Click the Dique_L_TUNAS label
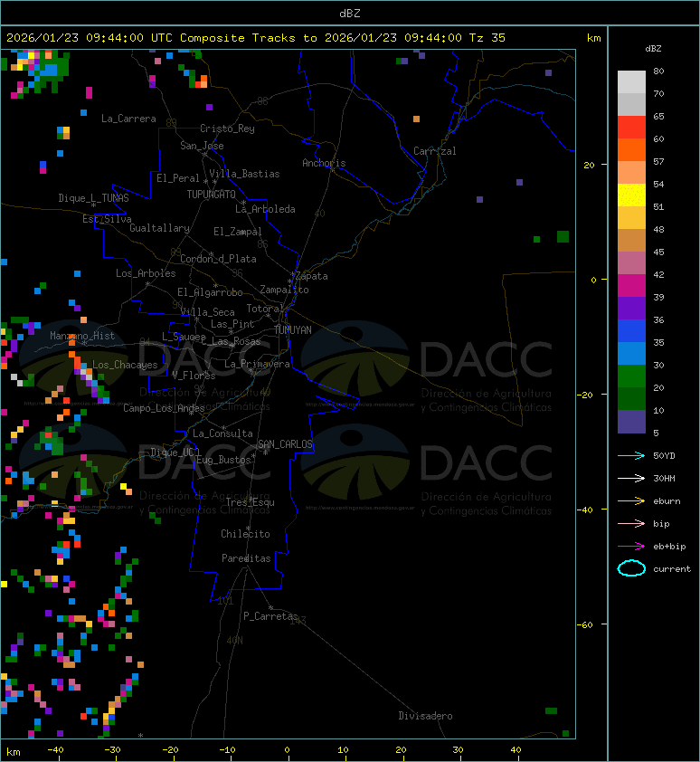Viewport: 700px width, 762px height. tap(94, 198)
